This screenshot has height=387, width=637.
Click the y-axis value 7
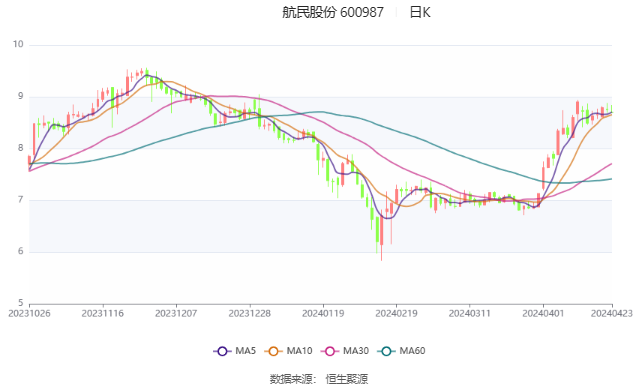21,200
